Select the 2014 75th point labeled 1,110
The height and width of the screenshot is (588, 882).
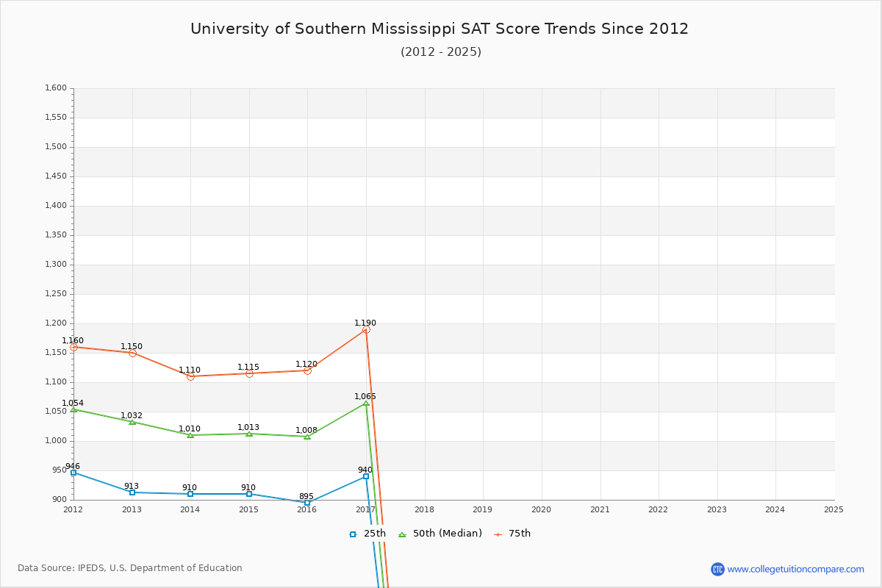coord(190,376)
